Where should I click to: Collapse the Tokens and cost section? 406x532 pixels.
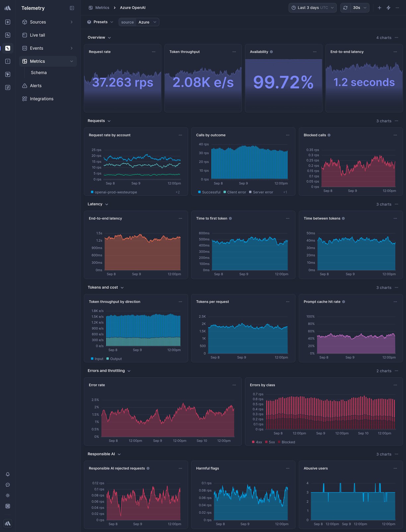tap(105, 288)
